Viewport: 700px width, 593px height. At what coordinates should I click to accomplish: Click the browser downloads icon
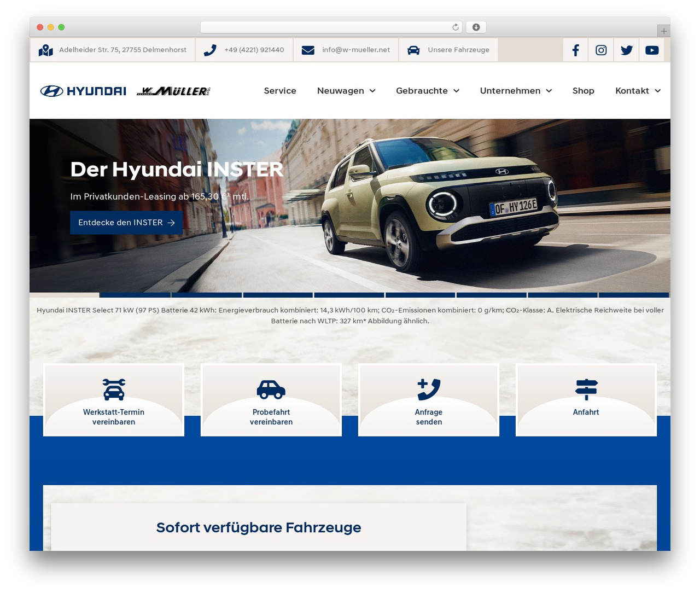[x=476, y=27]
